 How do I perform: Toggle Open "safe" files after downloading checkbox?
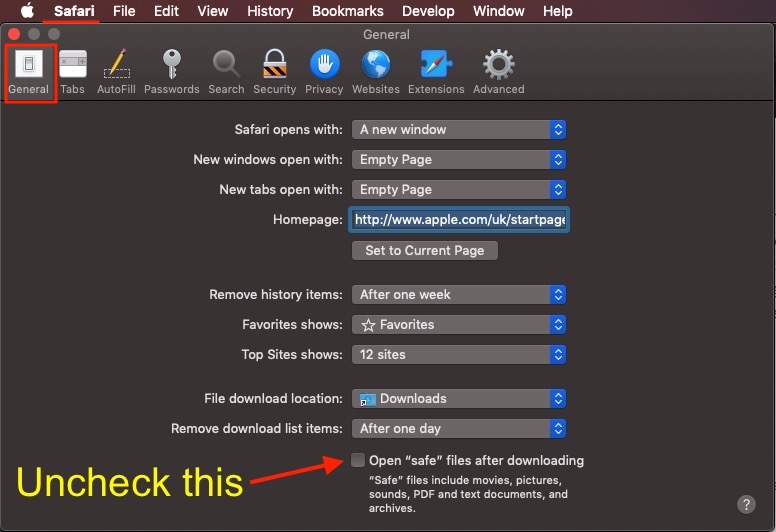click(x=358, y=460)
